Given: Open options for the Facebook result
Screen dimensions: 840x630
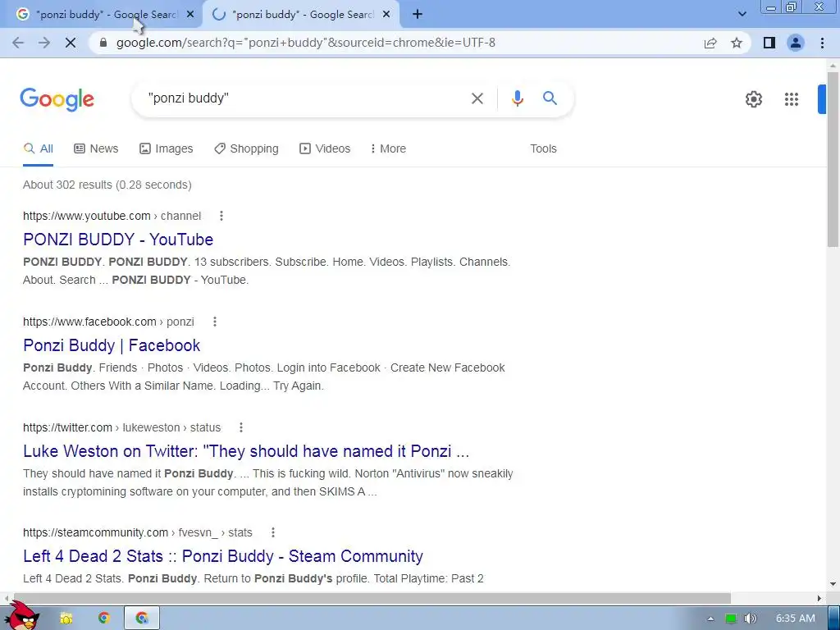Looking at the screenshot, I should pyautogui.click(x=215, y=322).
